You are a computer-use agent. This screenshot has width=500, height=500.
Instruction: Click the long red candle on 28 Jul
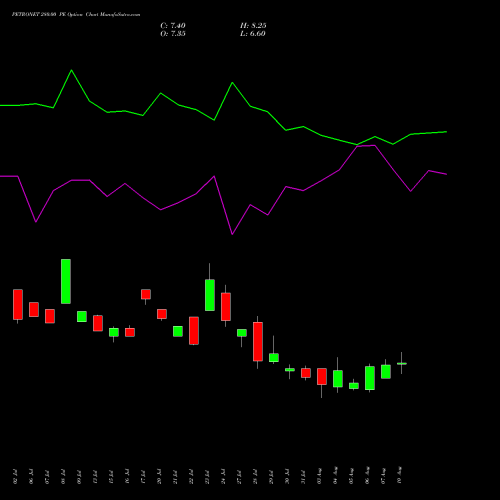coord(258,341)
